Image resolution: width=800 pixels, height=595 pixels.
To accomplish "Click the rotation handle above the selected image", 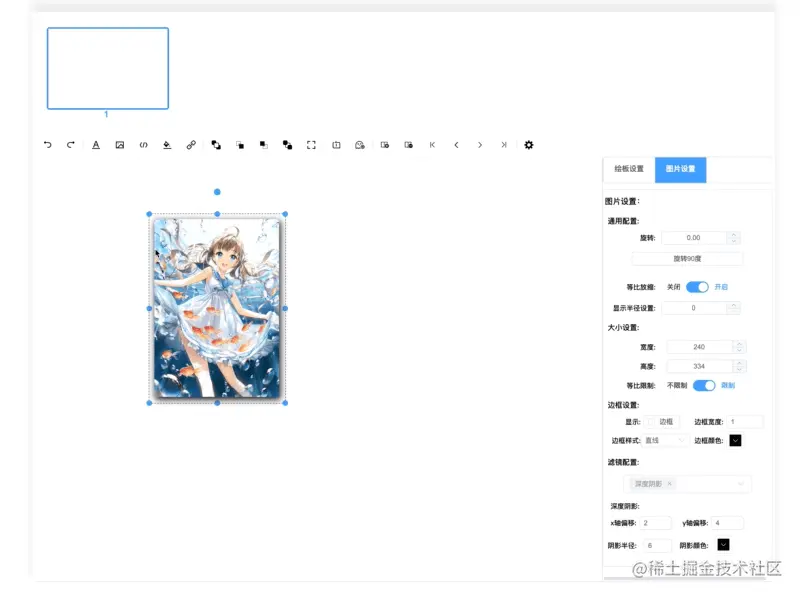I will 217,192.
